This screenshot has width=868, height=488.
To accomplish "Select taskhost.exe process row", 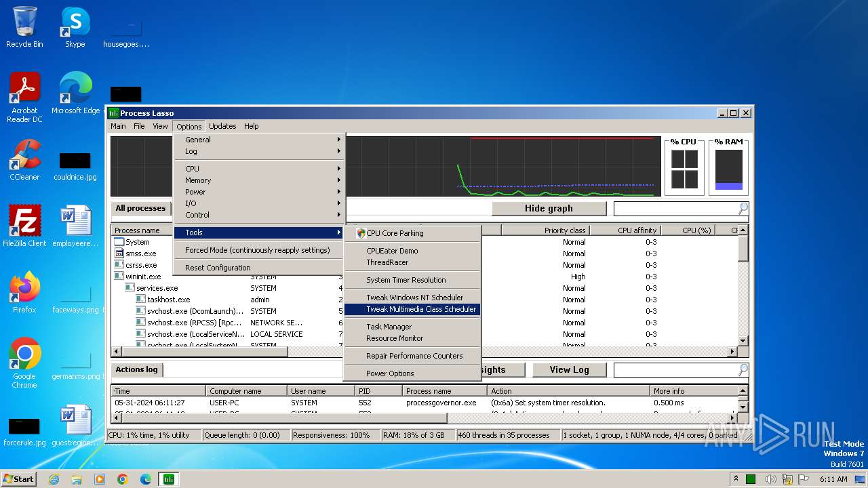I will [x=168, y=300].
